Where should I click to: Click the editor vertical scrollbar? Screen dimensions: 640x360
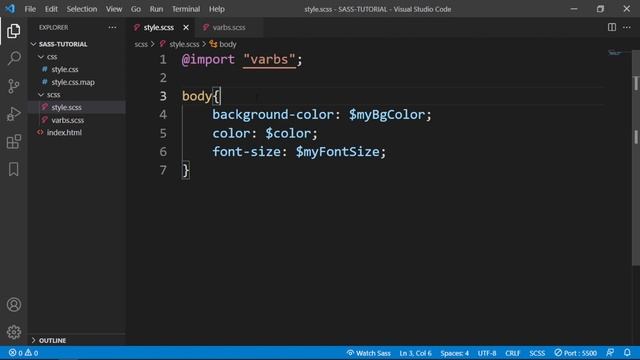point(636,159)
